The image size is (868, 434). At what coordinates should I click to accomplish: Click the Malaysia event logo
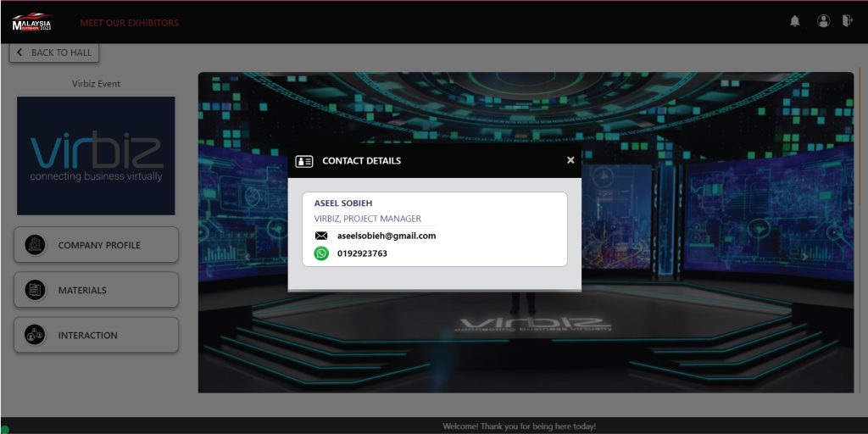tap(32, 22)
